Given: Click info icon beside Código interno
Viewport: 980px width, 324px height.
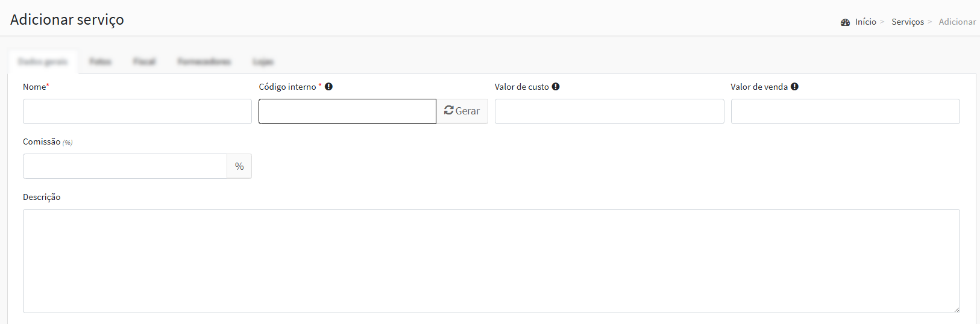Looking at the screenshot, I should click(328, 87).
